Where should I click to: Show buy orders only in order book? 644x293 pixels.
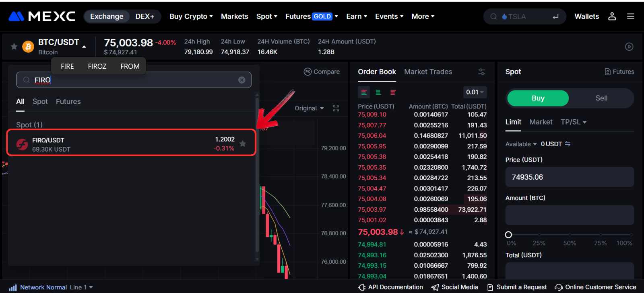[x=378, y=92]
